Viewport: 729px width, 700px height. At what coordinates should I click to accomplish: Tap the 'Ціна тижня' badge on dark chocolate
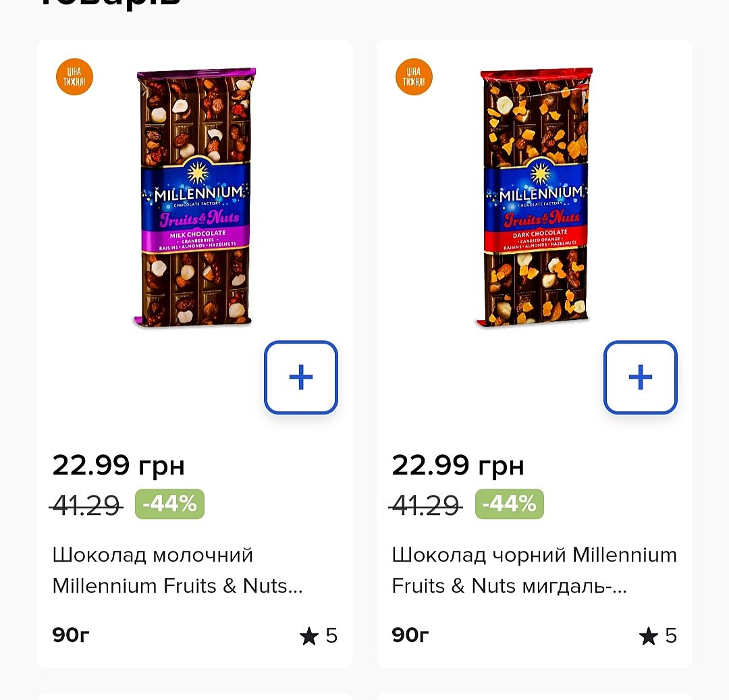[414, 77]
